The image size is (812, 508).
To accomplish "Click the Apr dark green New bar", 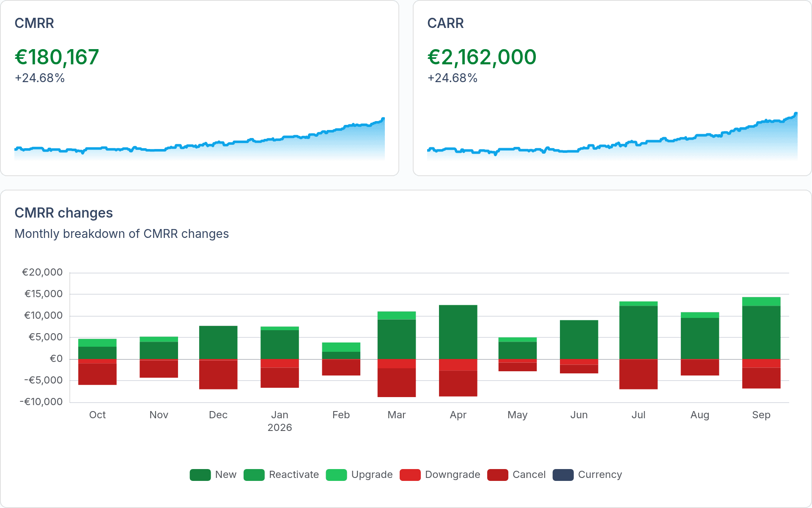I will tap(458, 332).
